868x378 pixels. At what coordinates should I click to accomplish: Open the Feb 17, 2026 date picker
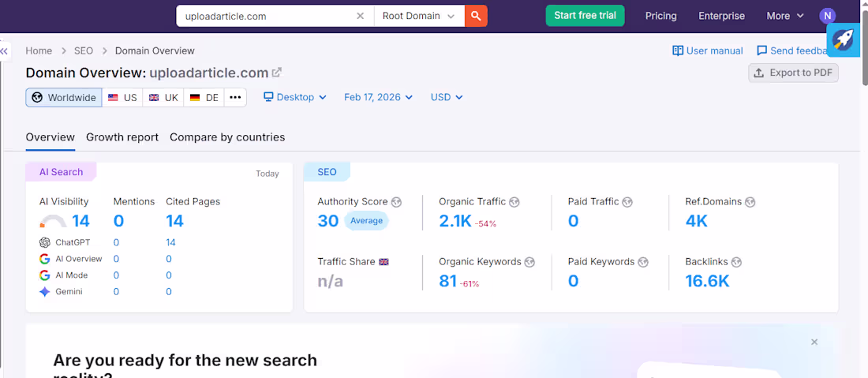point(379,97)
